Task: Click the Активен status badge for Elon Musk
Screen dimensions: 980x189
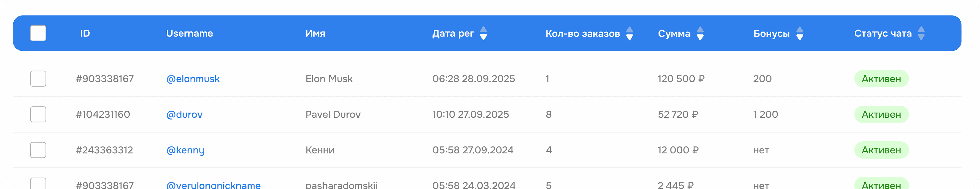Action: pos(881,78)
